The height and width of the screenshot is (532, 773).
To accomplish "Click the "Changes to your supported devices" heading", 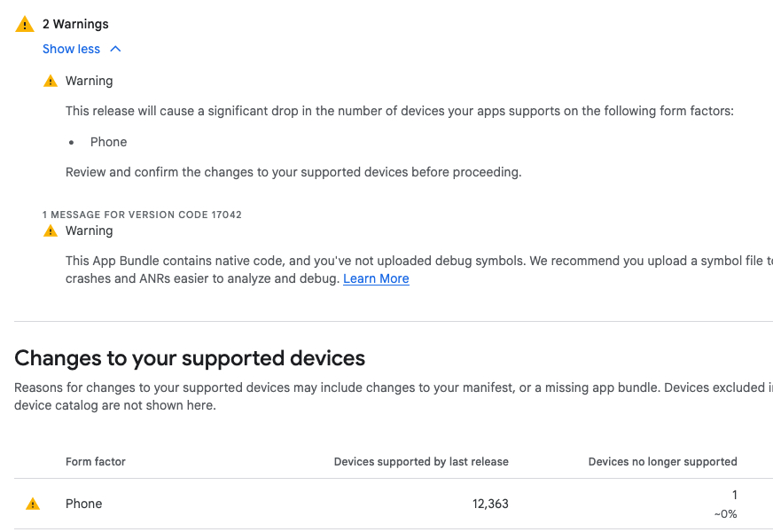I will 190,358.
